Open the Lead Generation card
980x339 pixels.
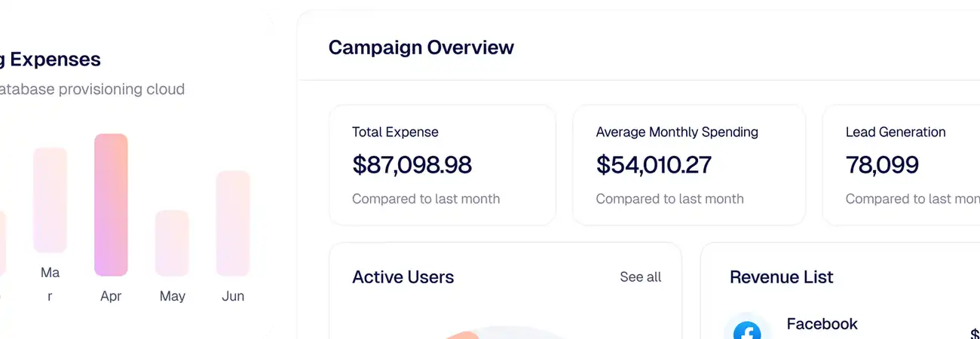point(901,165)
